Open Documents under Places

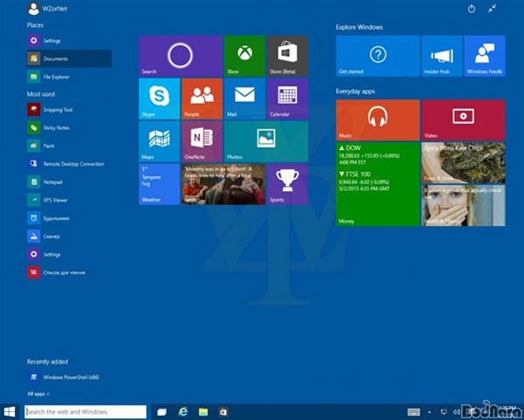tap(69, 59)
